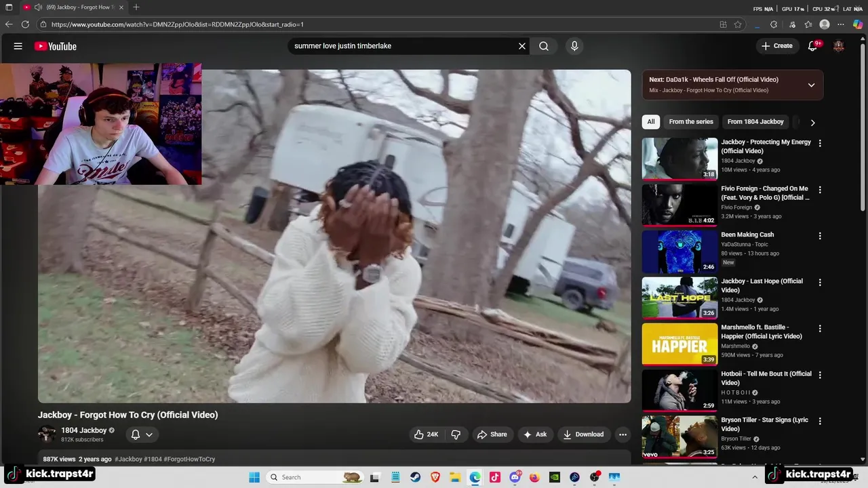Screen dimensions: 868x488
Task: Click the magnifier search button
Action: pyautogui.click(x=544, y=46)
